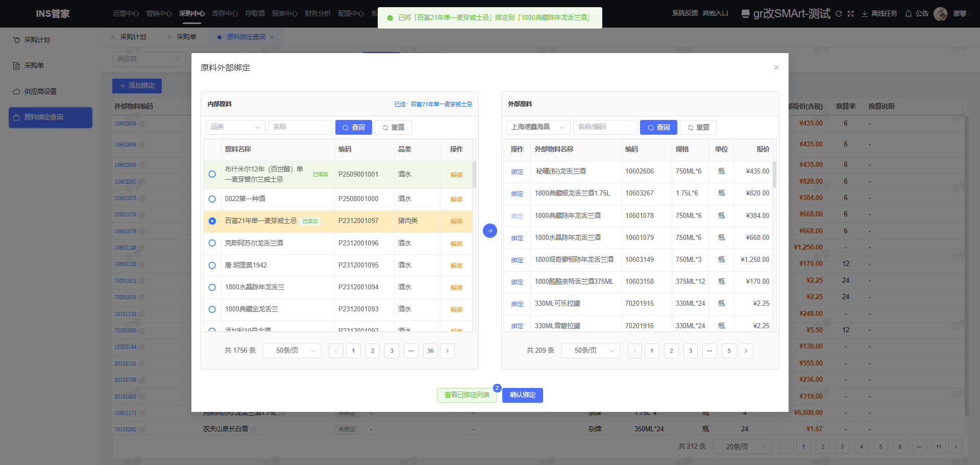Open 财务分析 in top navigation
Screen dimensions: 980x465
[x=317, y=14]
